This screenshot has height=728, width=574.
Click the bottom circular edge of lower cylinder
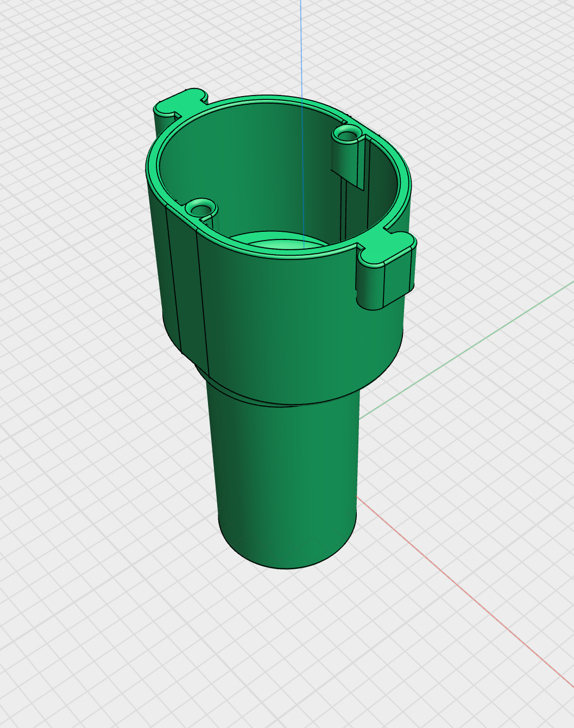[288, 568]
